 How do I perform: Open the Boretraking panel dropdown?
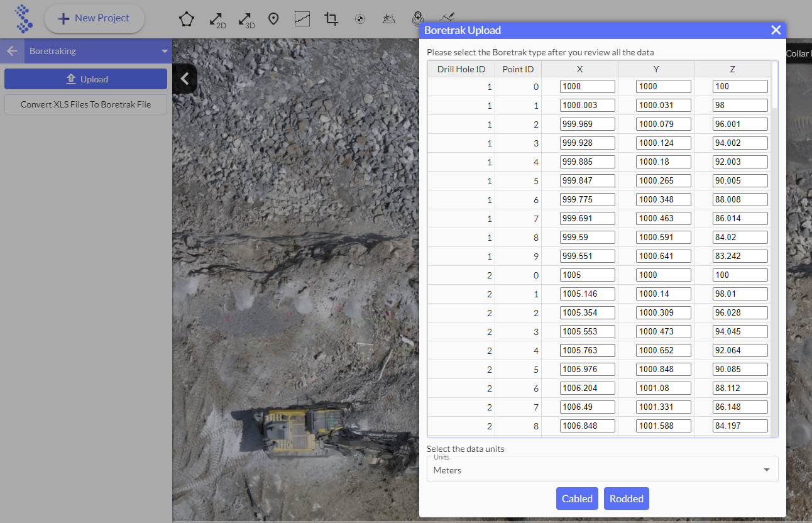click(x=165, y=51)
